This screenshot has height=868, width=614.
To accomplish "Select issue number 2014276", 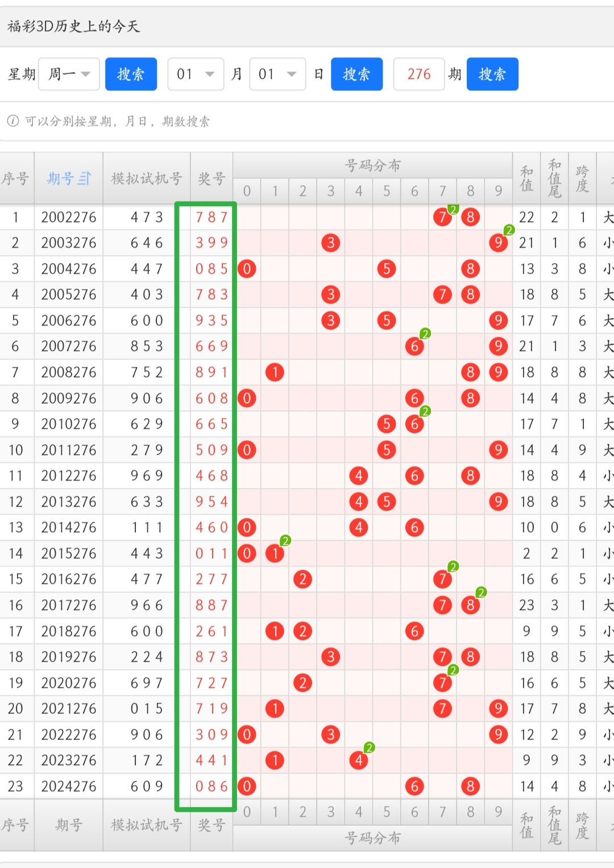I will [x=69, y=527].
